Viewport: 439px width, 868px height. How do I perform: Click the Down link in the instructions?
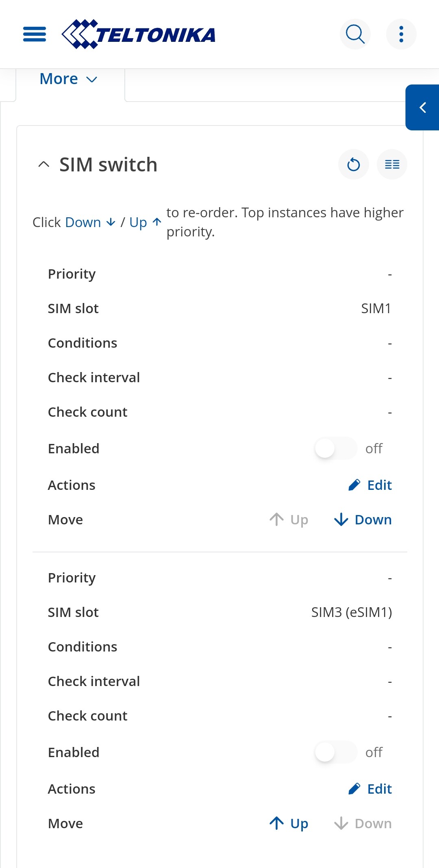90,222
